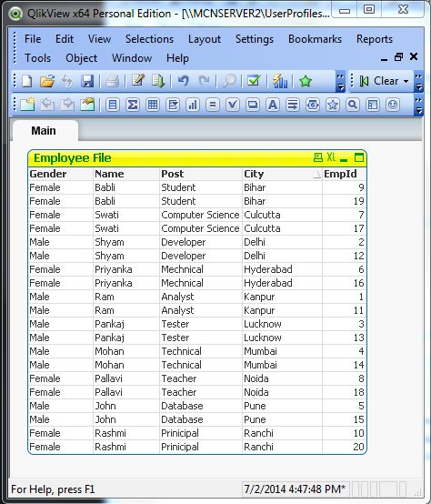
Task: Open the Layout menu
Action: [205, 39]
